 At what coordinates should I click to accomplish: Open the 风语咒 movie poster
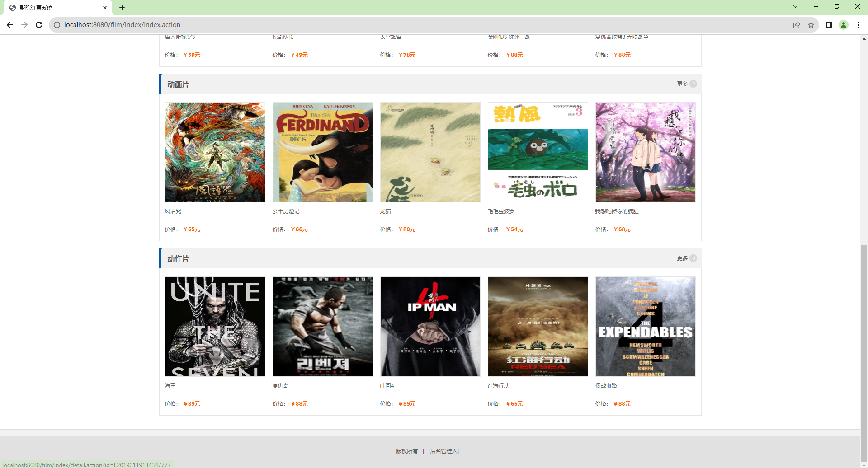pos(215,152)
